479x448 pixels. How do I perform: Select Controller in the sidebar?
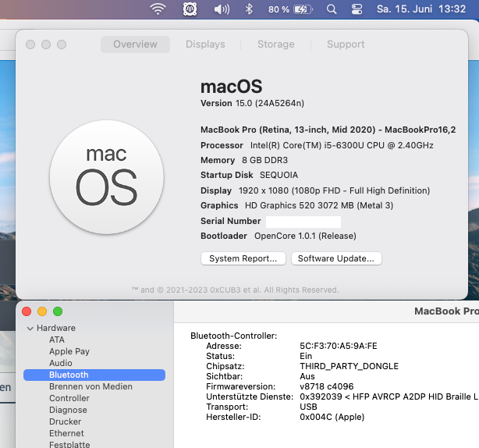pyautogui.click(x=69, y=398)
